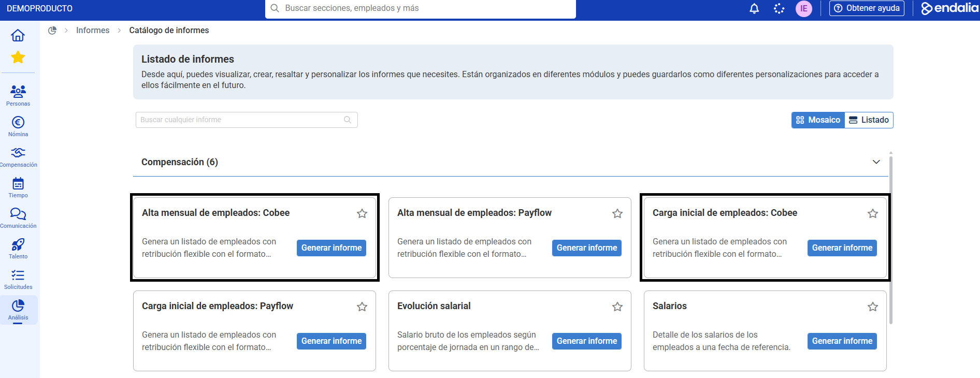This screenshot has width=980, height=378.
Task: Open the Talento section
Action: click(18, 249)
